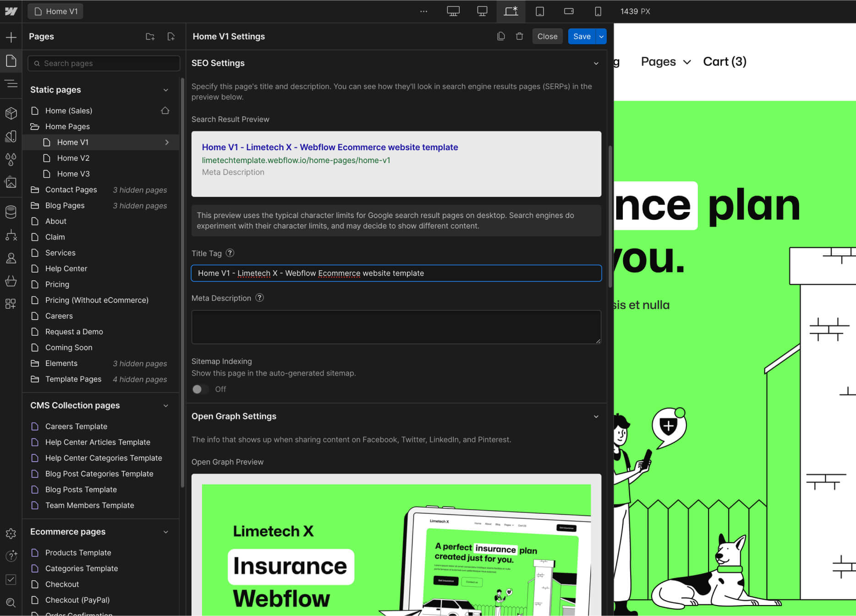Collapse the Static pages section
This screenshot has height=616, width=856.
point(165,90)
